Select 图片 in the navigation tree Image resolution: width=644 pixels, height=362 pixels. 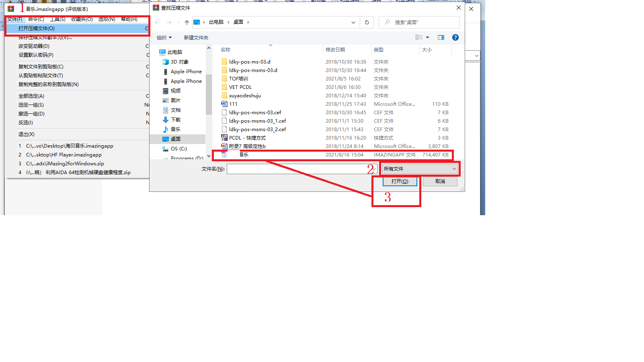point(176,101)
